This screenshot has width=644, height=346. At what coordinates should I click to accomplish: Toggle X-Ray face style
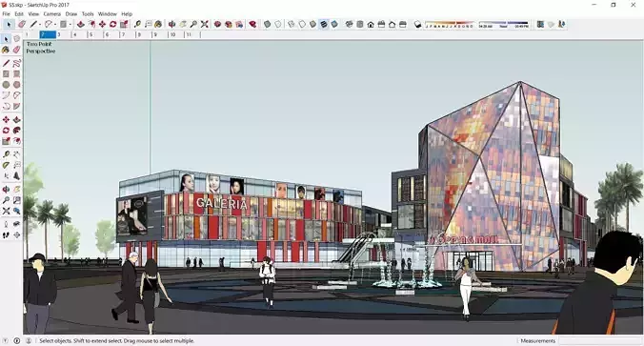click(x=267, y=24)
